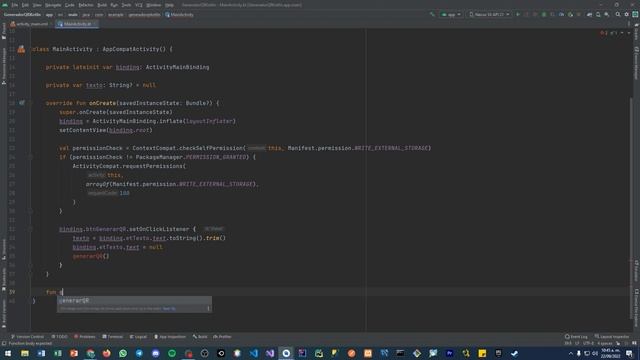Screen dimensions: 640x360
Task: Open the device selector dropdown
Action: (489, 14)
